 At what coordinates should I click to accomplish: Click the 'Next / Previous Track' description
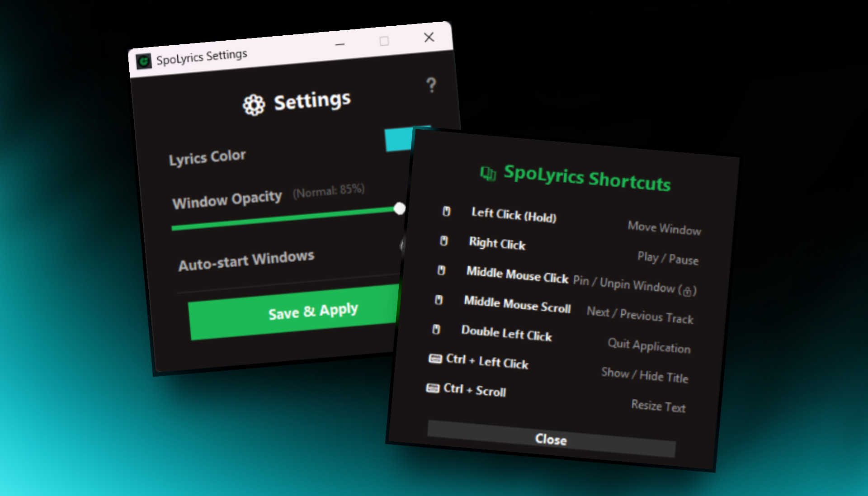[x=640, y=315]
